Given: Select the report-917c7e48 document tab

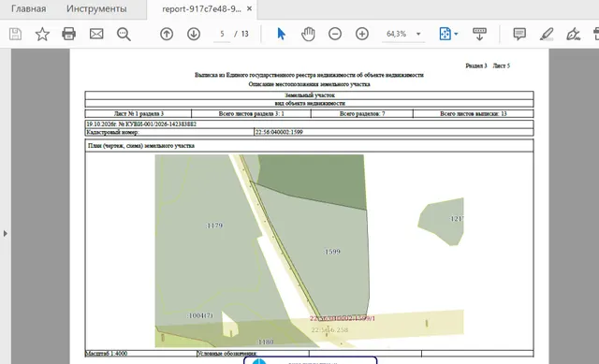Looking at the screenshot, I should point(202,9).
